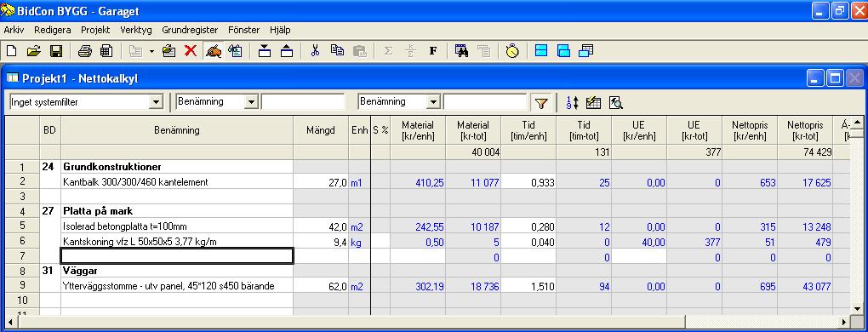Open the Verktyg menu

[x=136, y=30]
